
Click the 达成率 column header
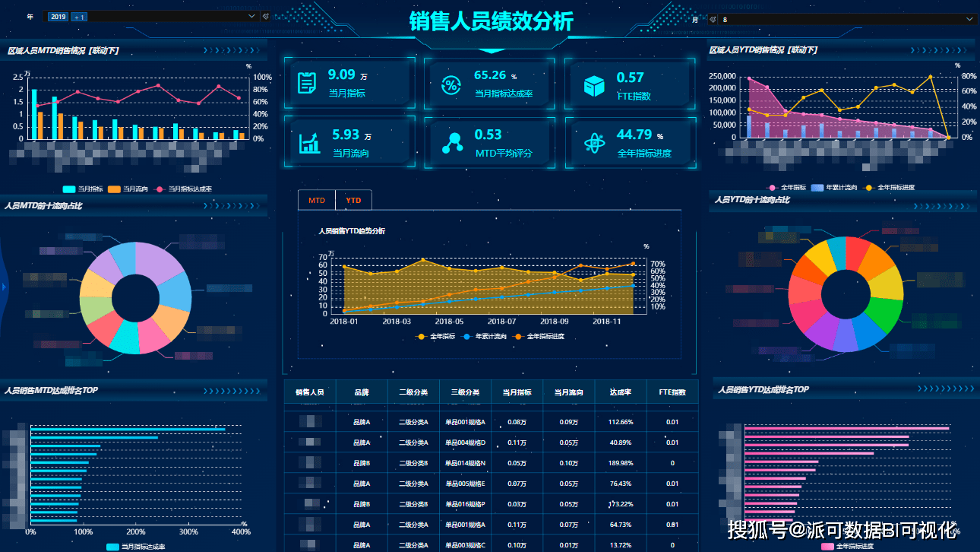pos(620,392)
